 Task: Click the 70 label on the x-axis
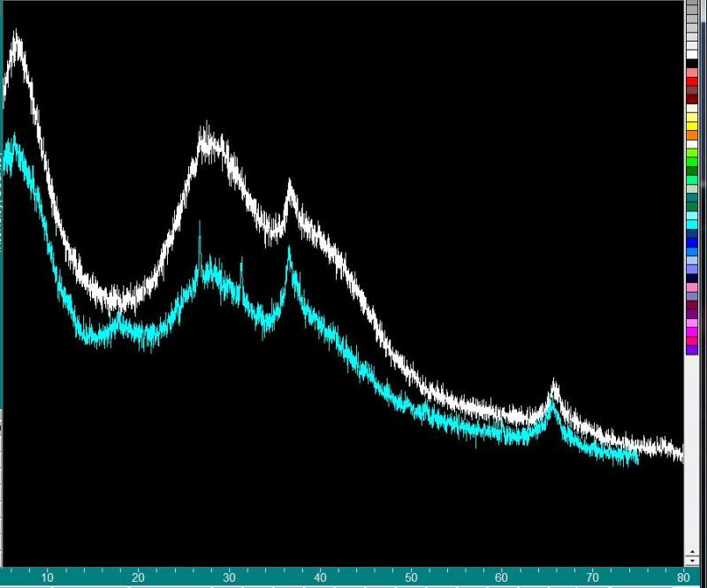(x=592, y=577)
